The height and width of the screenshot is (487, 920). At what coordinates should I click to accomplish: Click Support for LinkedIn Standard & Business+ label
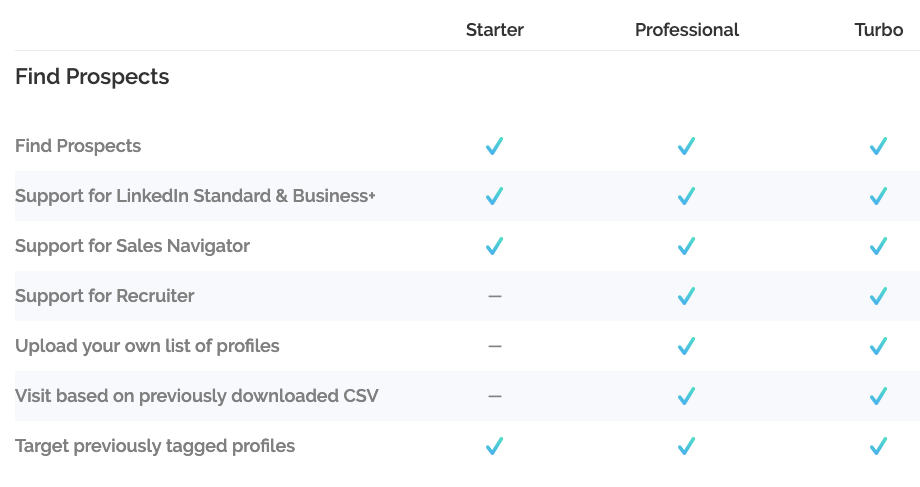(195, 196)
